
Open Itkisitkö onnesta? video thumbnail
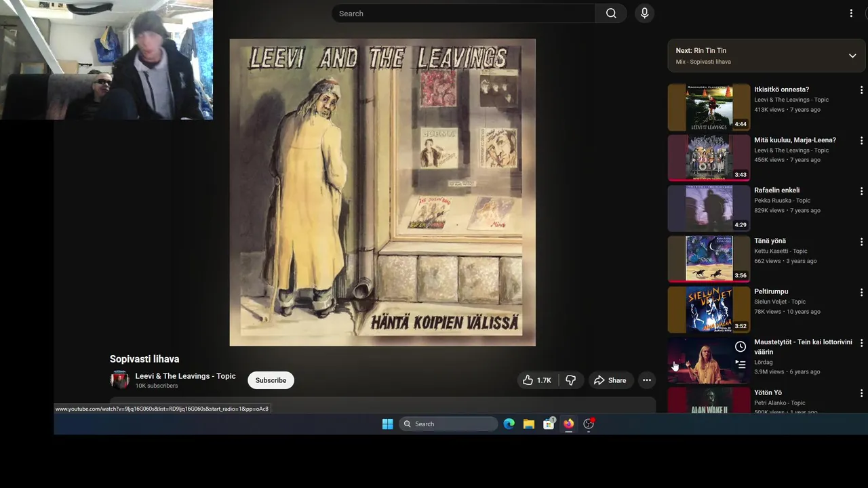click(x=709, y=107)
